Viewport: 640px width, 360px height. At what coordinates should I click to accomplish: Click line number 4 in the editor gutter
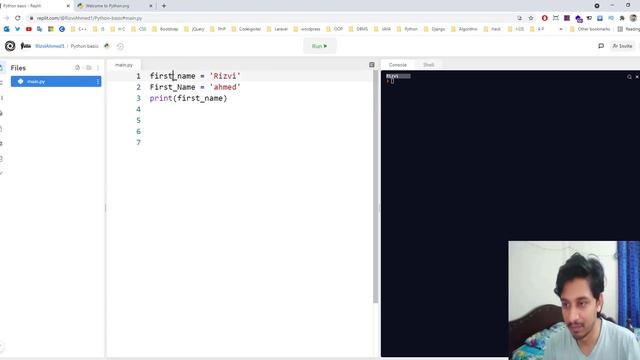coord(138,109)
